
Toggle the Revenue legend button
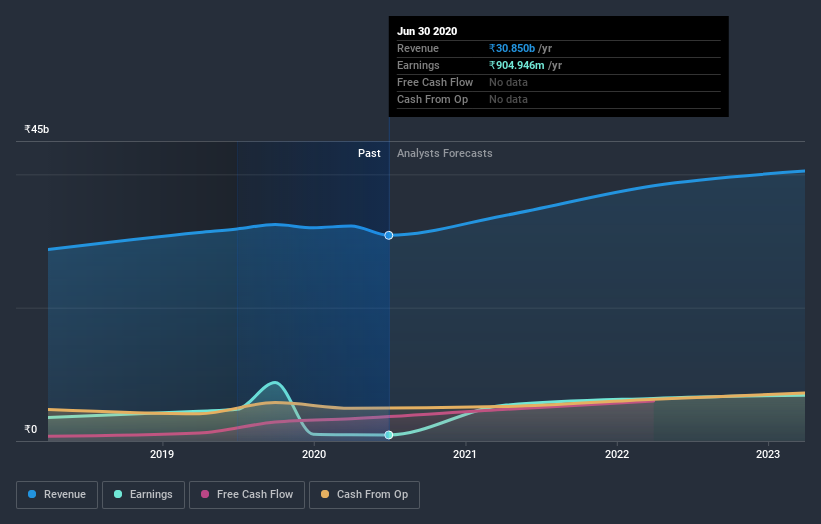point(57,495)
